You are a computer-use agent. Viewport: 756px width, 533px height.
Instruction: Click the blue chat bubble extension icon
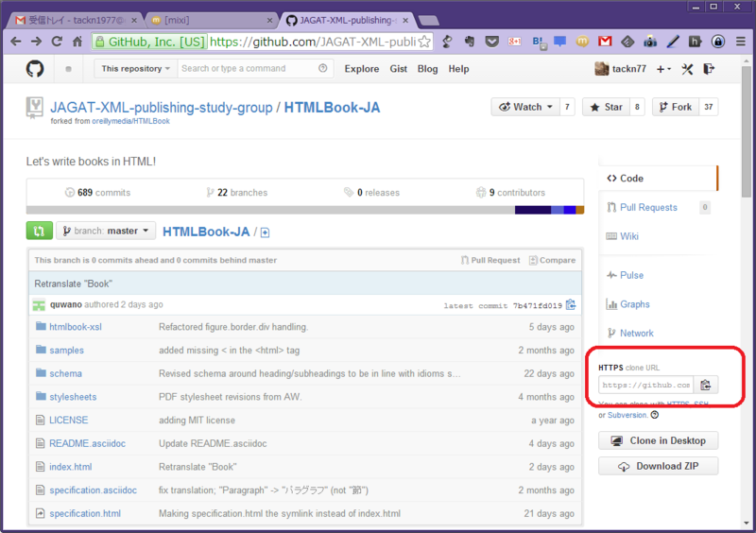(x=559, y=42)
